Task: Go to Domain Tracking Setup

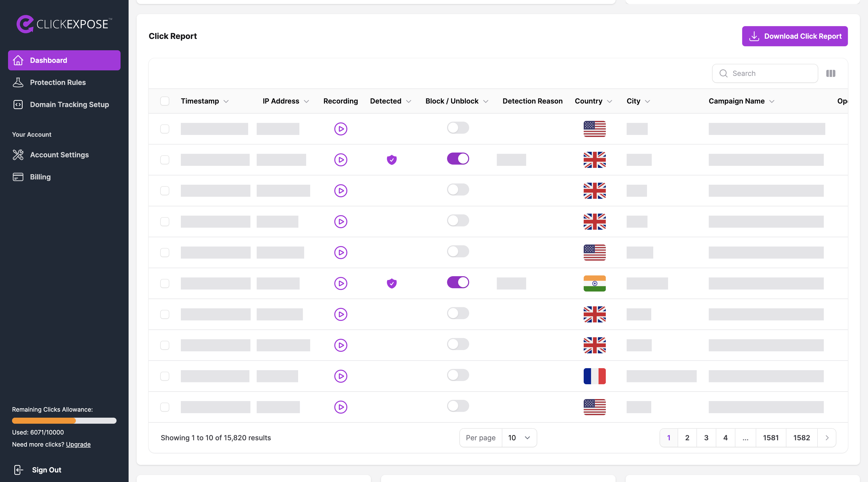Action: 69,105
